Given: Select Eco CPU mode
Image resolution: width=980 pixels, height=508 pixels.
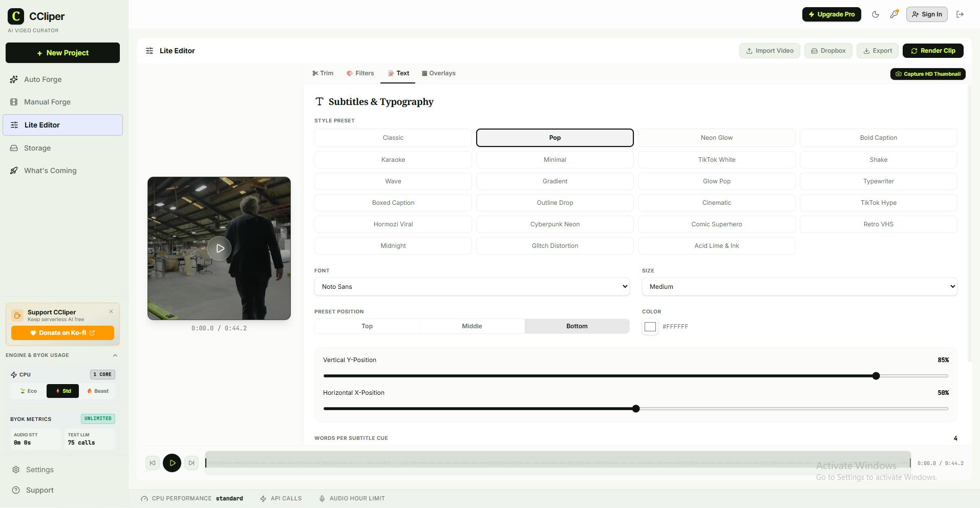Looking at the screenshot, I should coord(28,391).
